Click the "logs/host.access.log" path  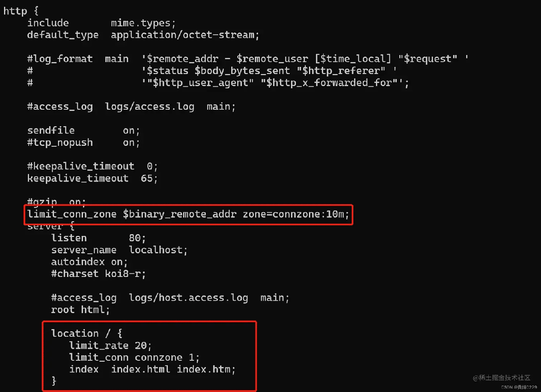tap(188, 297)
